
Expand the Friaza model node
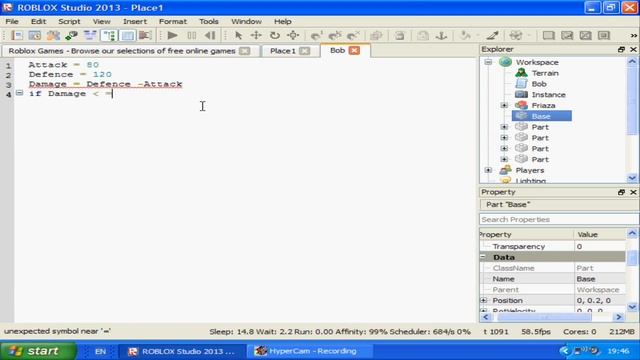pos(504,105)
